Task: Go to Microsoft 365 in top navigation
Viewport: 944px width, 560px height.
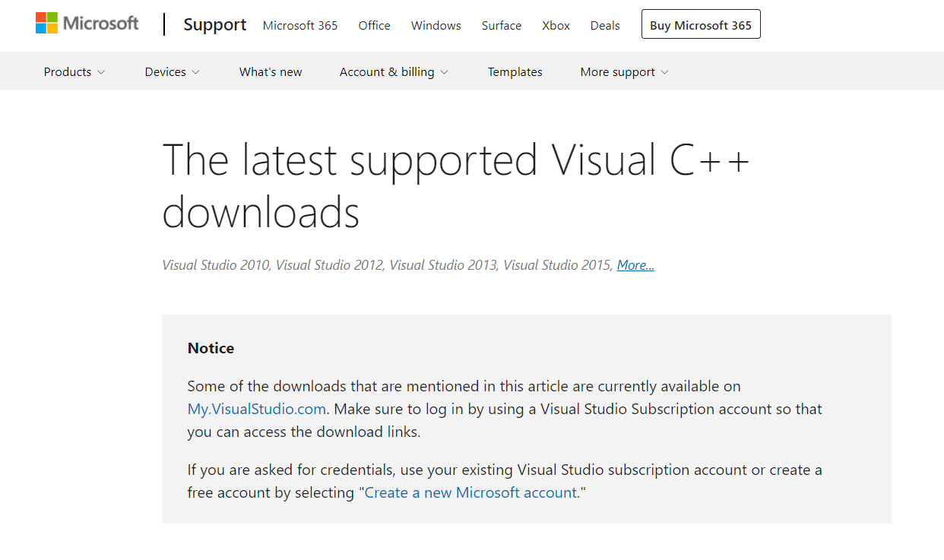Action: point(300,25)
